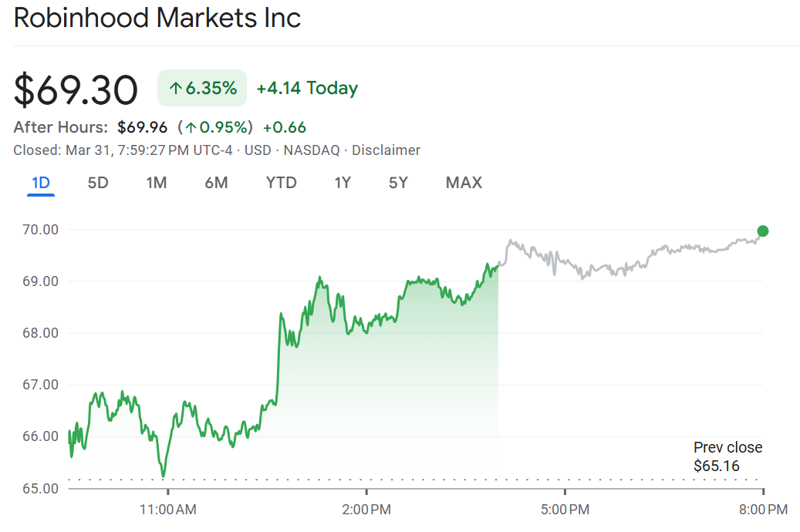Click the 5:00 PM axis label
Screen dimensions: 800x532
point(565,509)
